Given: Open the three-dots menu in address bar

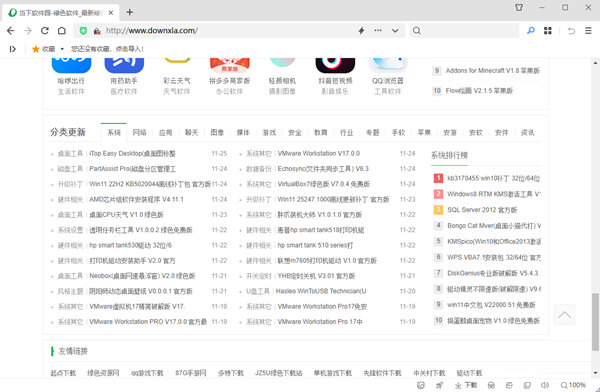Looking at the screenshot, I should (378, 30).
